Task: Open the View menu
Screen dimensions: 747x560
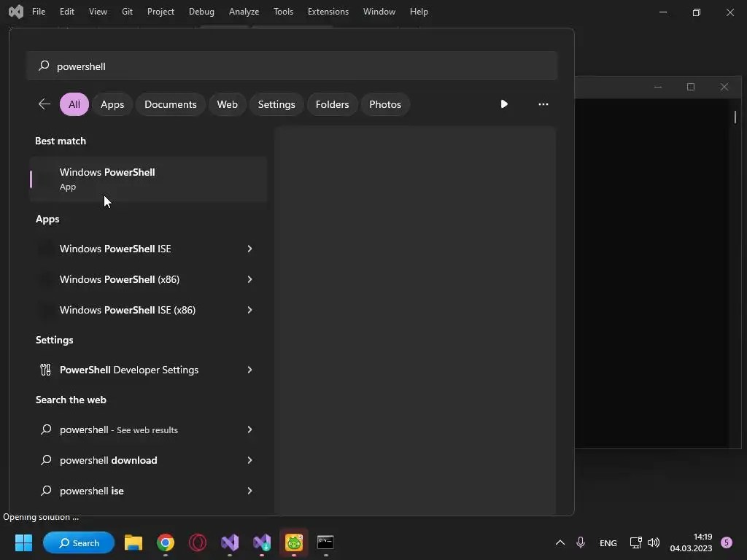Action: click(x=98, y=12)
